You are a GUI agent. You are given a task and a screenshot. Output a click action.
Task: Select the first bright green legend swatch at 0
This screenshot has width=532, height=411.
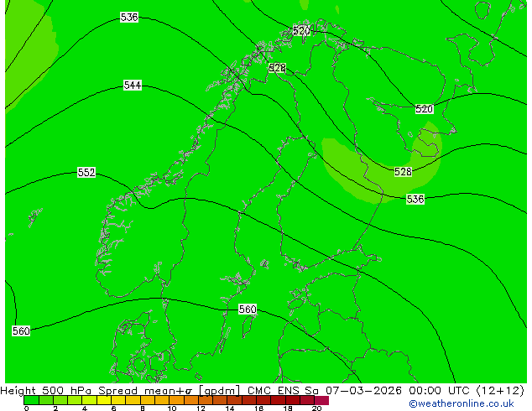[31, 400]
